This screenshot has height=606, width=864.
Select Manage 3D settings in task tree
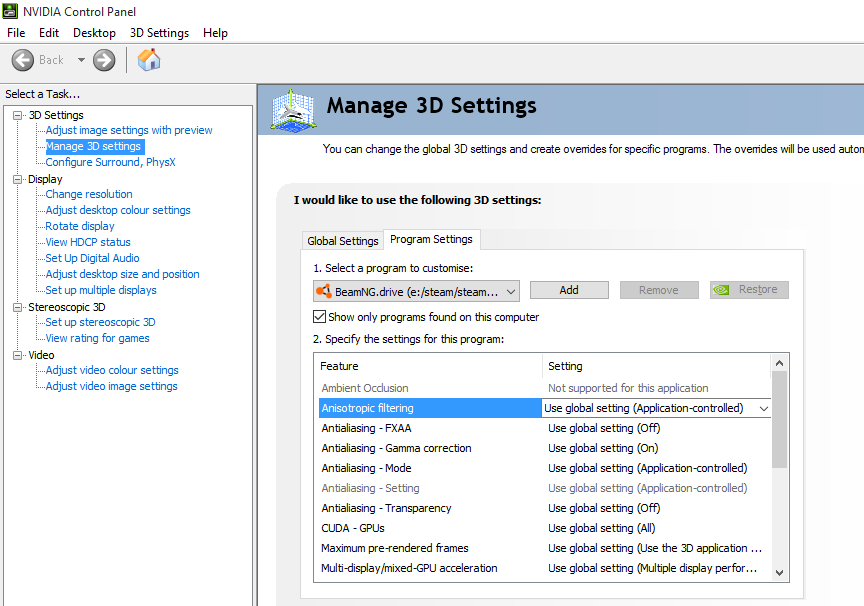pos(93,146)
